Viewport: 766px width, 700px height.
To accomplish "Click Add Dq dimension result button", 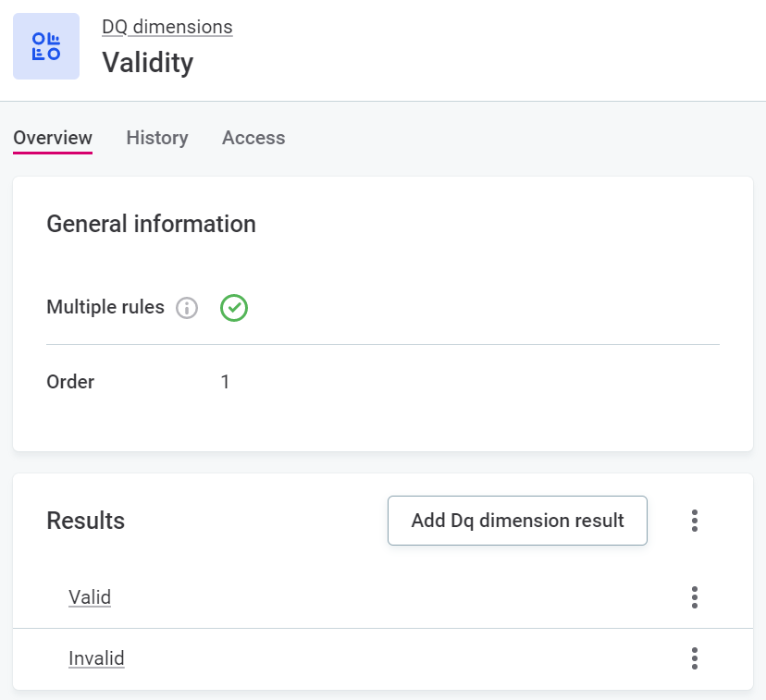I will pyautogui.click(x=517, y=521).
